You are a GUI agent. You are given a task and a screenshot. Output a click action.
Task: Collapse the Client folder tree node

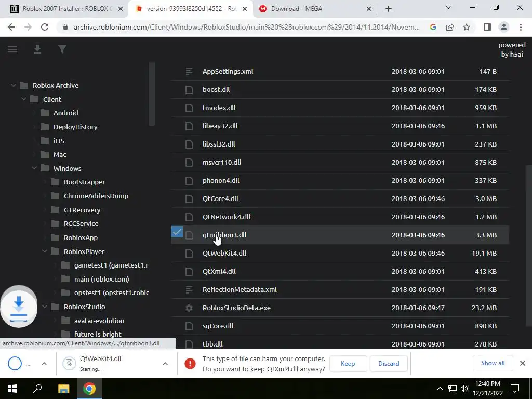click(x=24, y=99)
